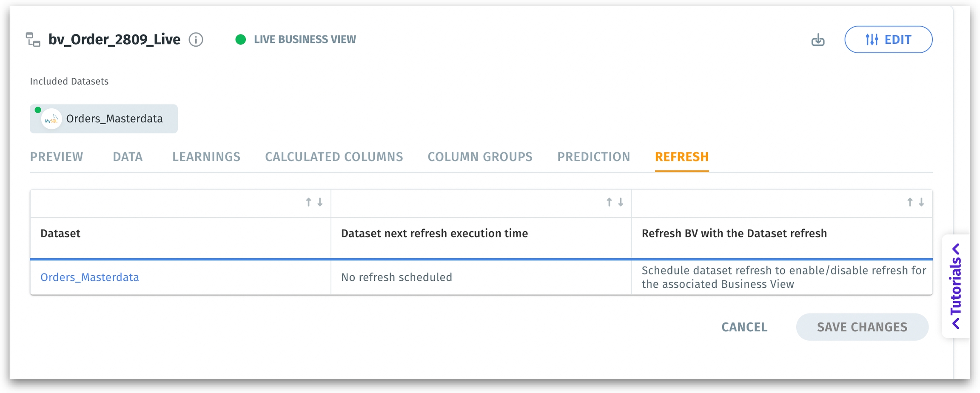Switch to the Prediction tab

593,157
